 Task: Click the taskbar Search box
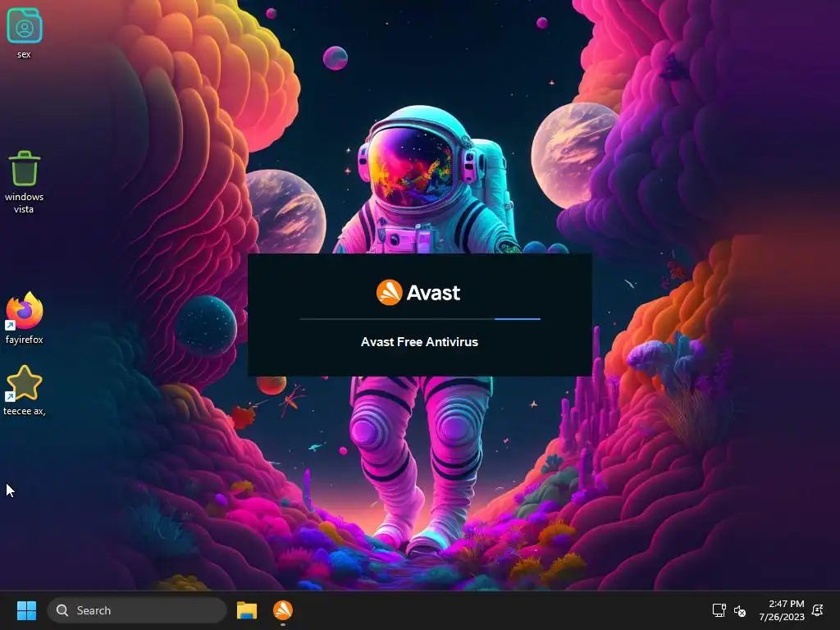(137, 610)
